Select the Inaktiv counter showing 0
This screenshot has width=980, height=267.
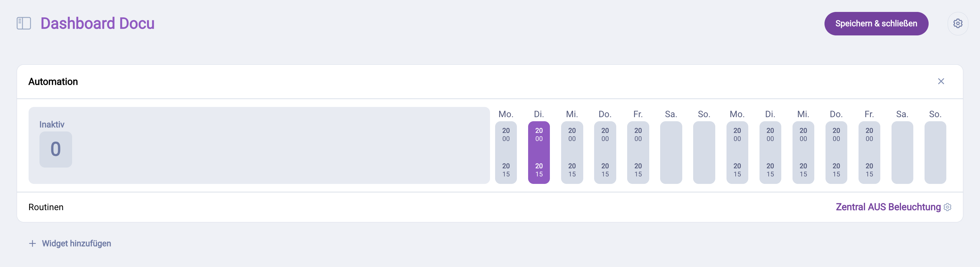tap(55, 149)
